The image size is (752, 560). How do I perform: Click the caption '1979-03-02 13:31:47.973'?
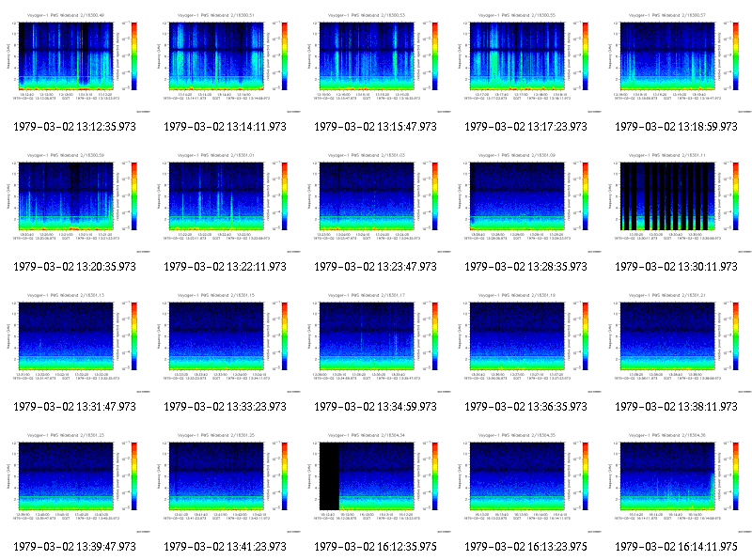coord(75,407)
